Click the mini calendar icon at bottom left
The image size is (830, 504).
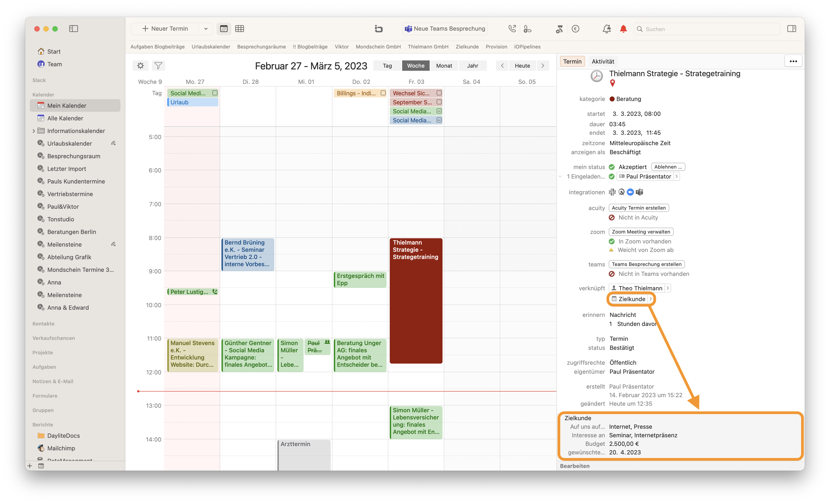point(41,466)
